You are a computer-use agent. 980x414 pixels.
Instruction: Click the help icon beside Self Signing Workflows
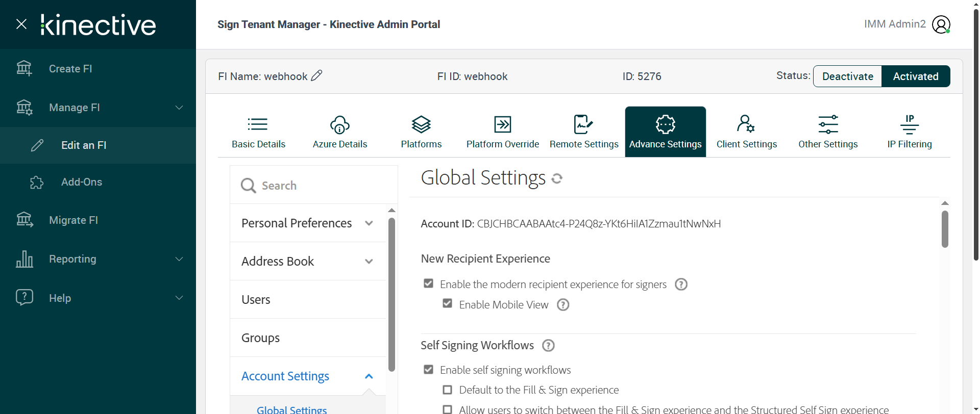(x=548, y=346)
